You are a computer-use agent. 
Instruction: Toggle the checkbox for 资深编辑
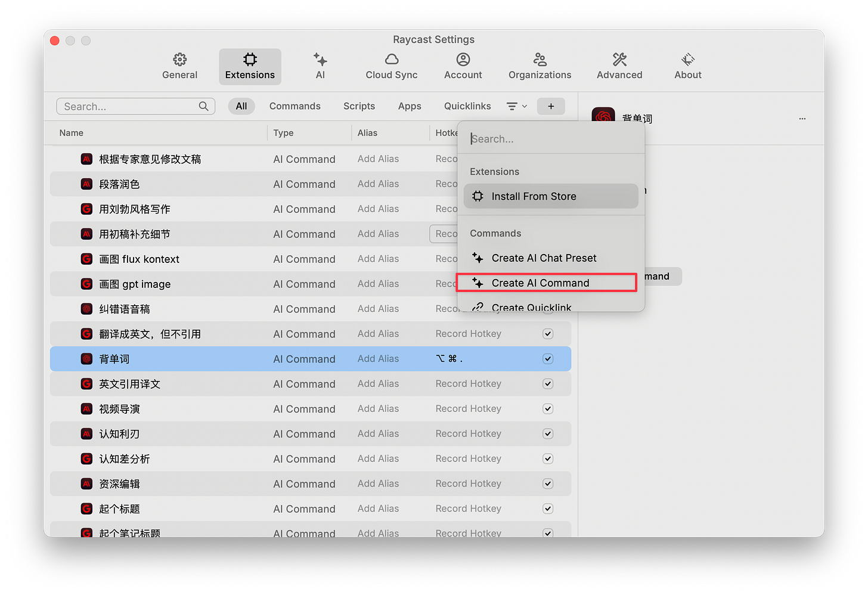point(548,484)
